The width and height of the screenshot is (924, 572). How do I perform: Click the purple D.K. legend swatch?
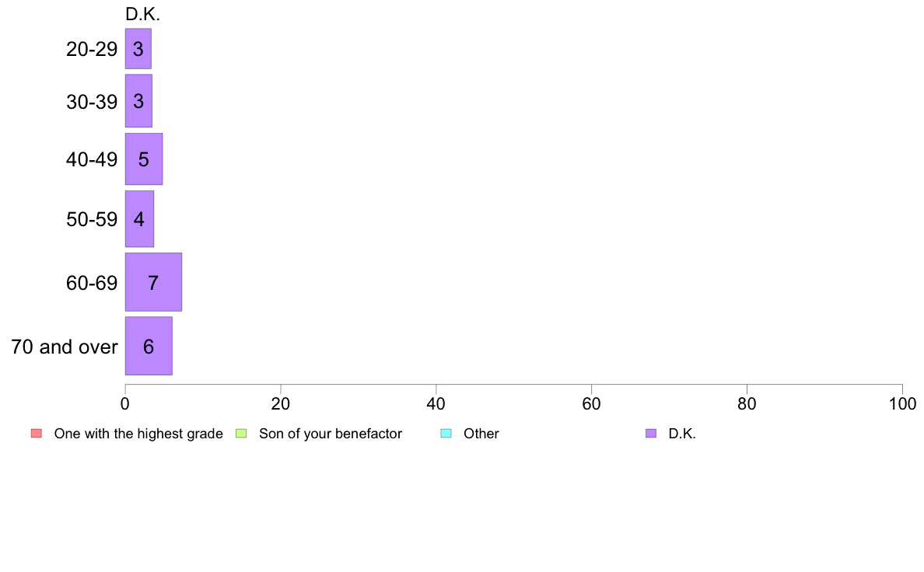(x=650, y=434)
